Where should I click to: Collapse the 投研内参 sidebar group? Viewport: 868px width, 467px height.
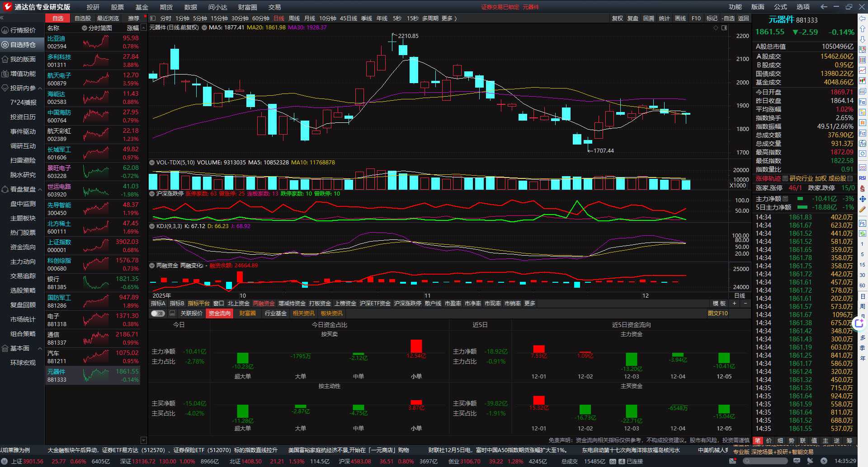40,89
